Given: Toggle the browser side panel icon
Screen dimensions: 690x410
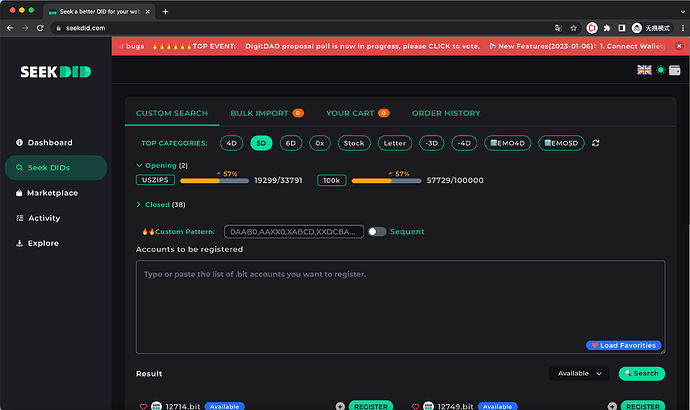Looking at the screenshot, I should [621, 28].
